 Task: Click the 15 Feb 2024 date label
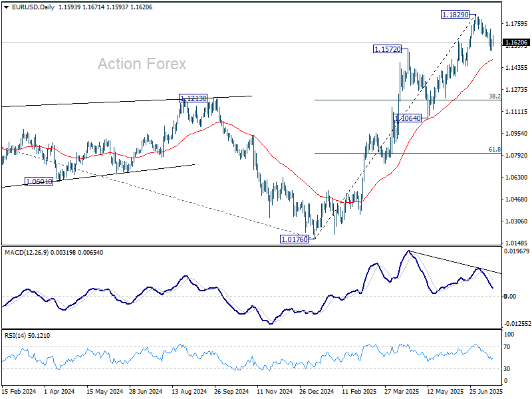tap(18, 392)
